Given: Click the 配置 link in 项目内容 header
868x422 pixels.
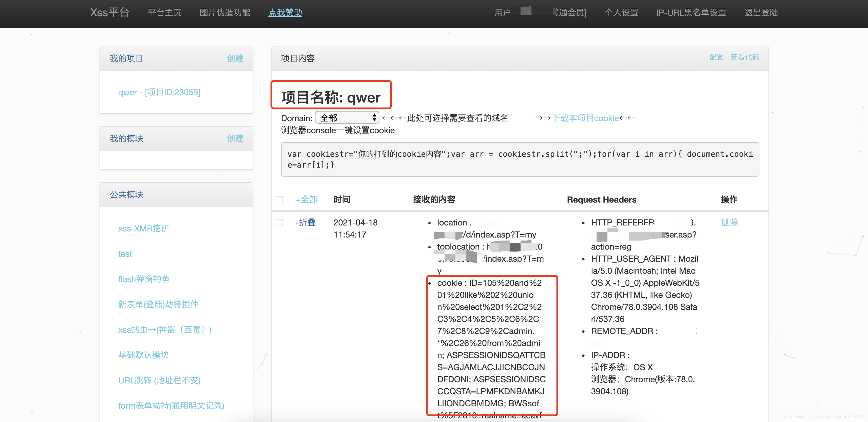Looking at the screenshot, I should click(716, 57).
